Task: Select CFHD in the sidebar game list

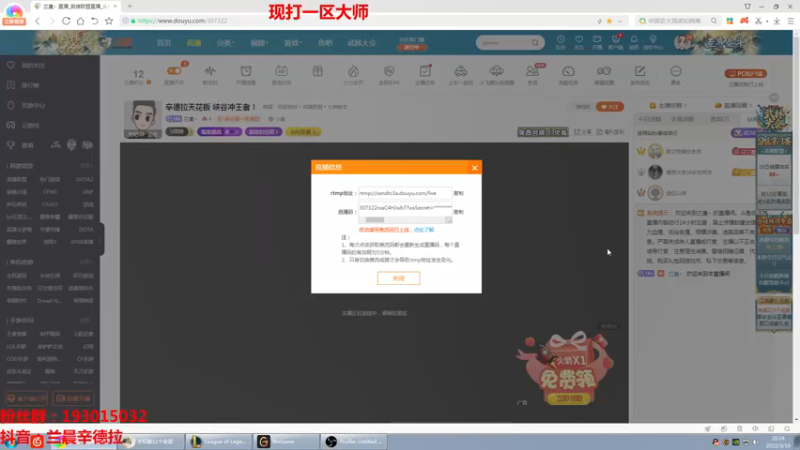Action: pyautogui.click(x=50, y=192)
